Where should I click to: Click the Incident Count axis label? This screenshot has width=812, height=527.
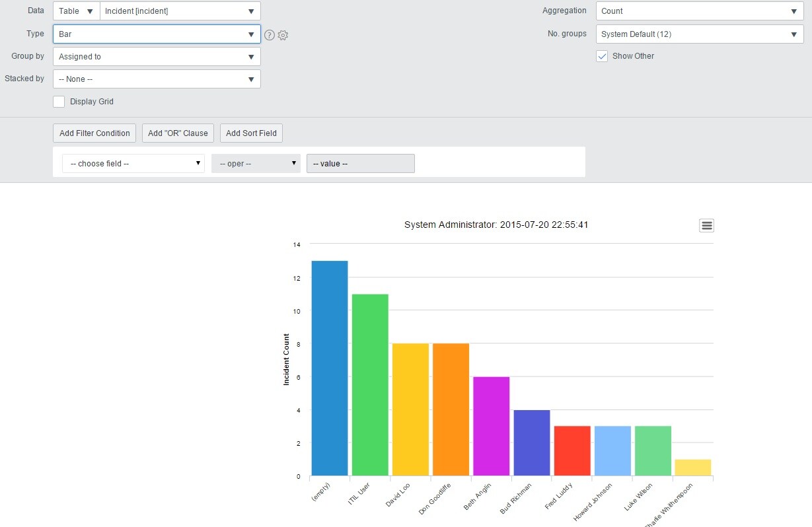tap(287, 359)
